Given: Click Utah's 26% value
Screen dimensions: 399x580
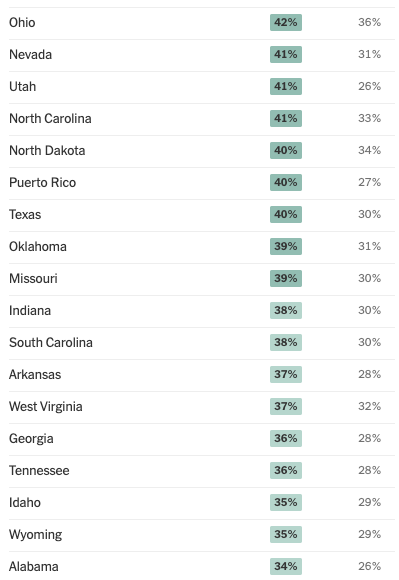Looking at the screenshot, I should click(369, 86).
